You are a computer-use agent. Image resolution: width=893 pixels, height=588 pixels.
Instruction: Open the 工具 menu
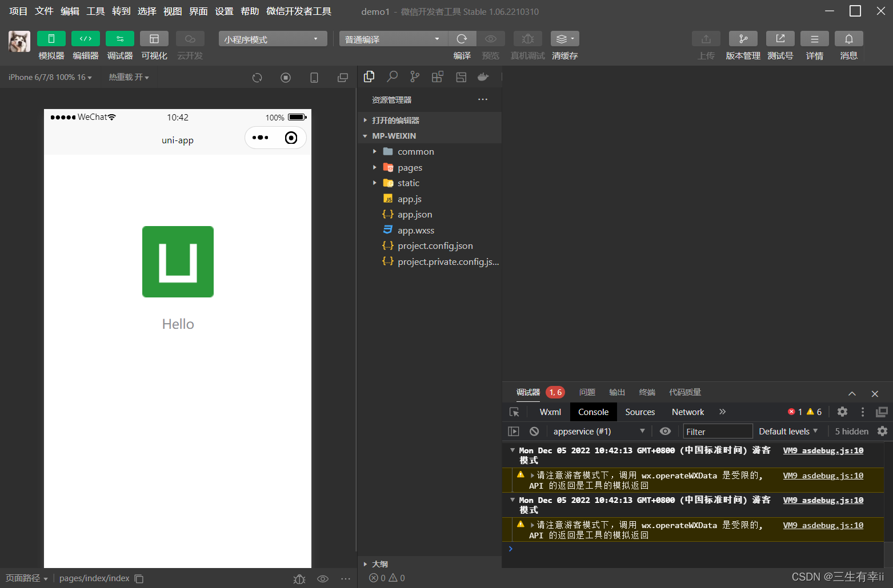coord(95,11)
